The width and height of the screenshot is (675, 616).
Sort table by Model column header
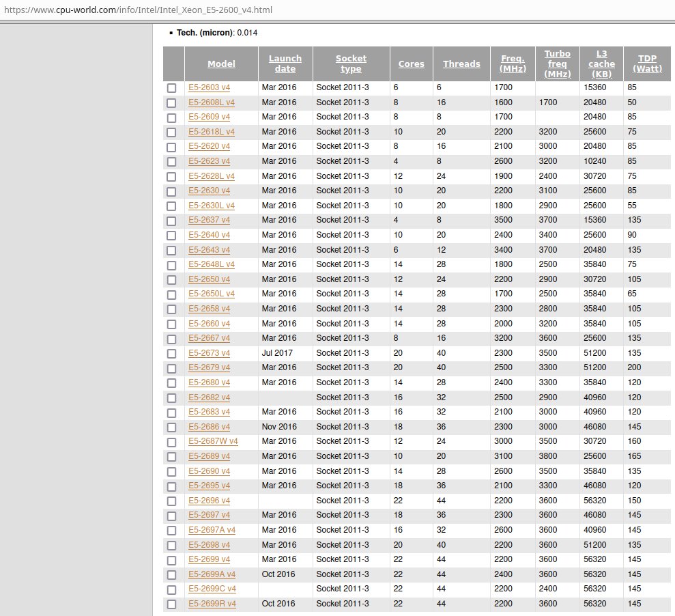pos(221,64)
